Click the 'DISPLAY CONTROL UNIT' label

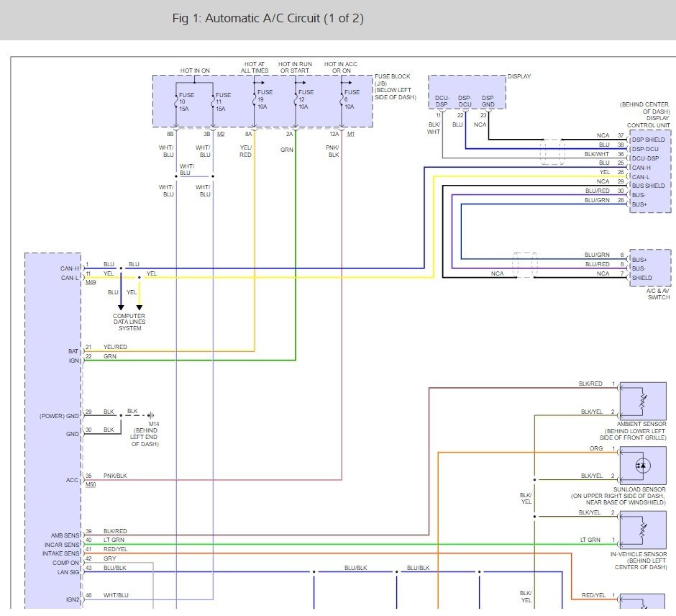pos(648,122)
